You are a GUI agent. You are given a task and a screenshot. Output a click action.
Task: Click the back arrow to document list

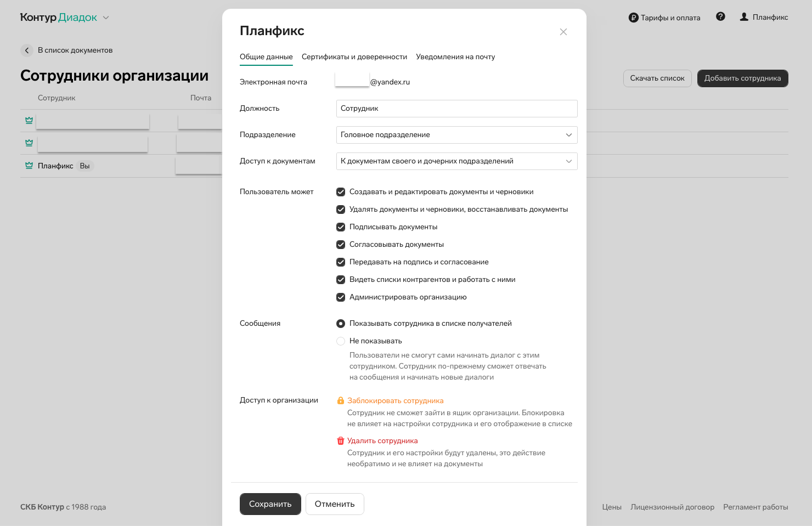point(27,50)
